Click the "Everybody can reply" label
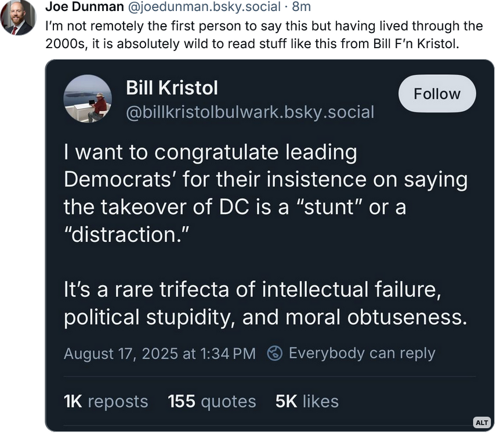 click(361, 353)
